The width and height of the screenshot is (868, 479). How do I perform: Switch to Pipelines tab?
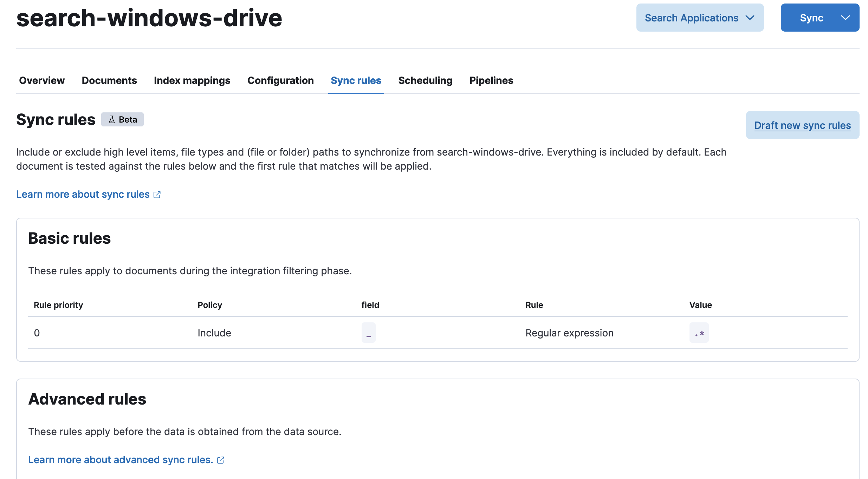tap(491, 80)
